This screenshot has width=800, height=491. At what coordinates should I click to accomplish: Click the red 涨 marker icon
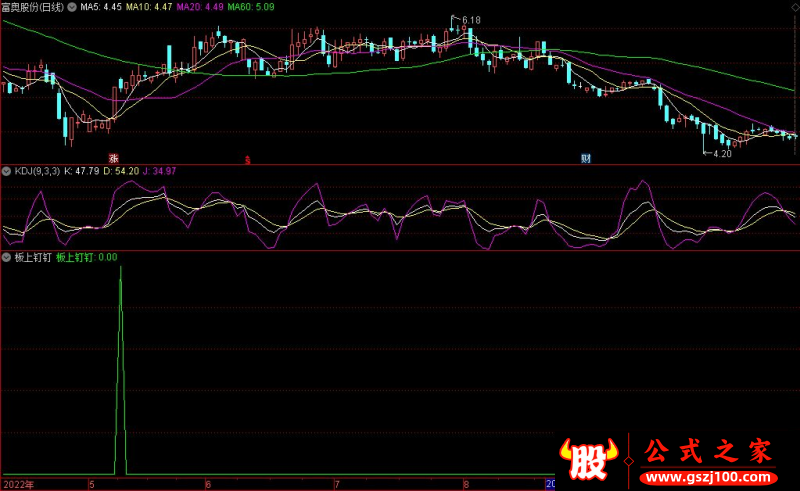tap(114, 157)
